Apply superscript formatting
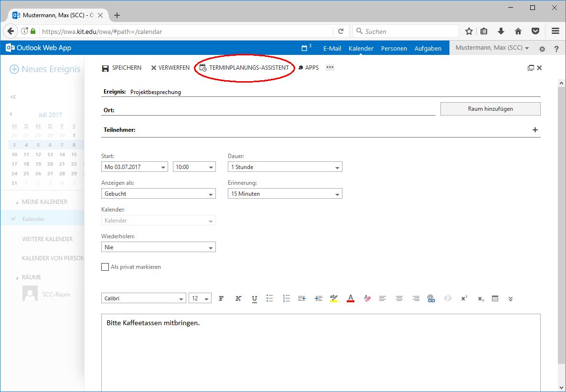The image size is (566, 392). (x=464, y=298)
